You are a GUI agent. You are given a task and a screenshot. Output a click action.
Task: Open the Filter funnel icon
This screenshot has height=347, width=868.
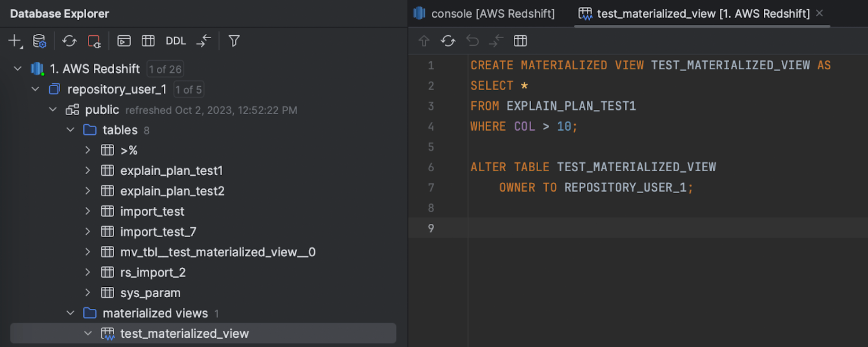[234, 41]
